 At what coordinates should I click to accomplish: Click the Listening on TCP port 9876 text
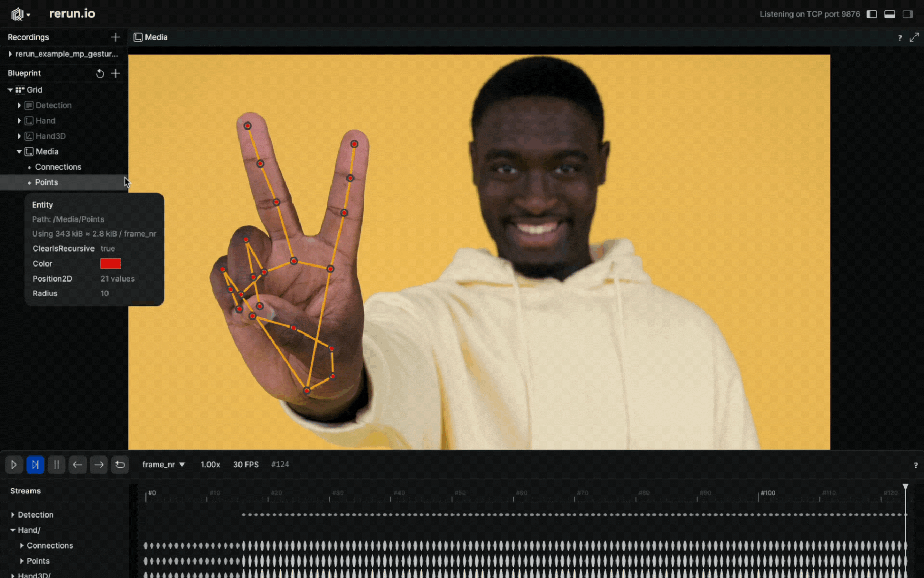pos(810,14)
